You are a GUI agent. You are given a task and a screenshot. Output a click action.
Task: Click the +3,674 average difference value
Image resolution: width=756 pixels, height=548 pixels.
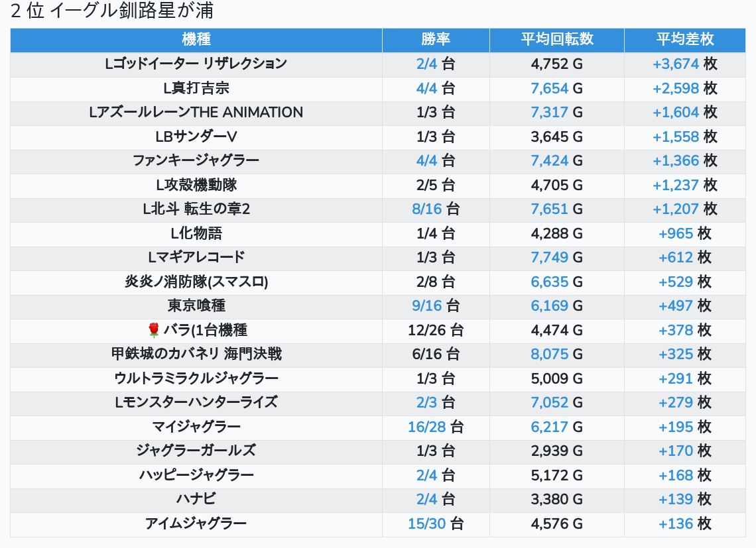(x=676, y=64)
